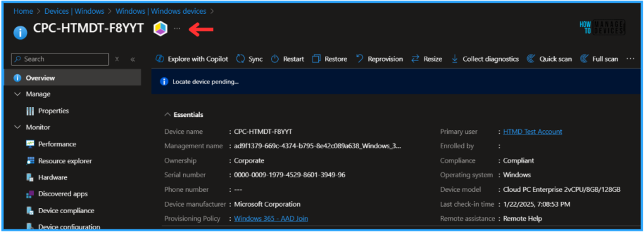Open Properties in the sidebar
The height and width of the screenshot is (232, 644).
click(53, 111)
